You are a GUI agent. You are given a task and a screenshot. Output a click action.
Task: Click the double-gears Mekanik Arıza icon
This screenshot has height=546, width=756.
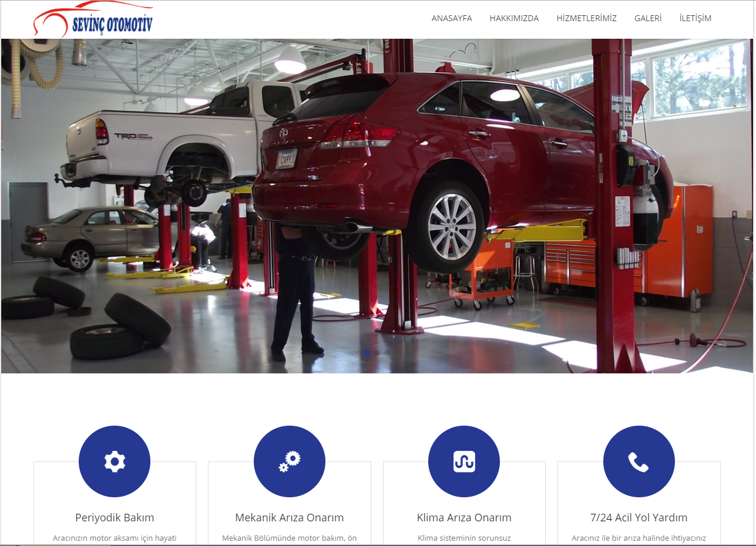(289, 461)
